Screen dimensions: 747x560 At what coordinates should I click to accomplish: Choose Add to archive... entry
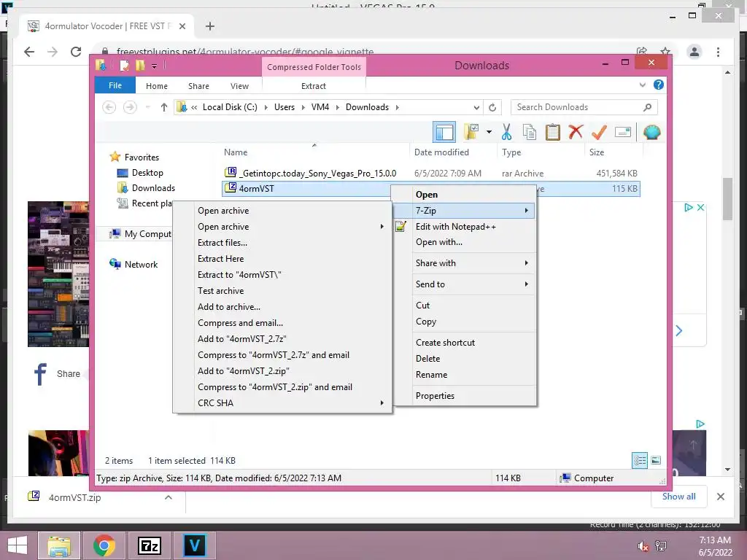coord(282,307)
